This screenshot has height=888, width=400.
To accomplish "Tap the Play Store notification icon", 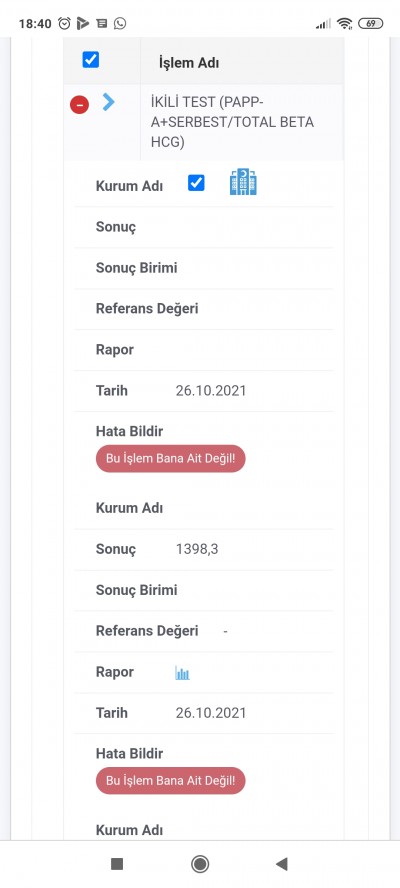I will coord(83,23).
